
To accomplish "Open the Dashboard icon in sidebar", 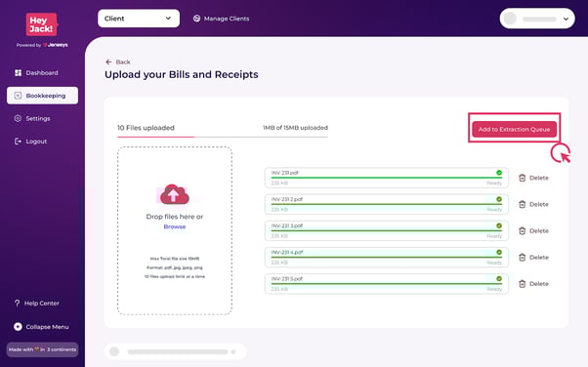I will 18,73.
